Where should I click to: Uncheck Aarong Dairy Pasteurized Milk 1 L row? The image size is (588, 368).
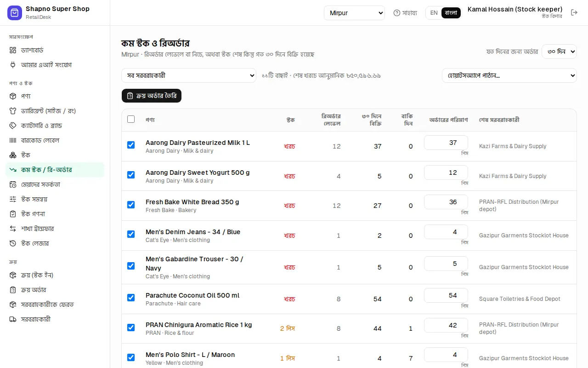tap(131, 145)
